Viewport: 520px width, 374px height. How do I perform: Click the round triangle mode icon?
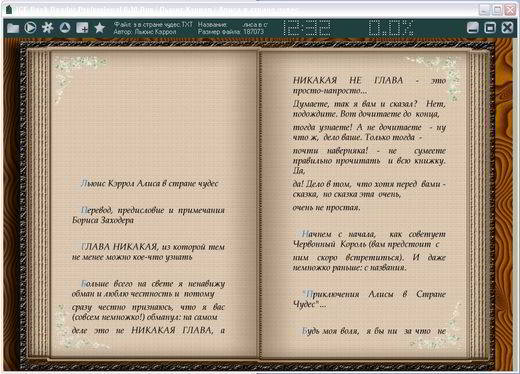tap(65, 27)
